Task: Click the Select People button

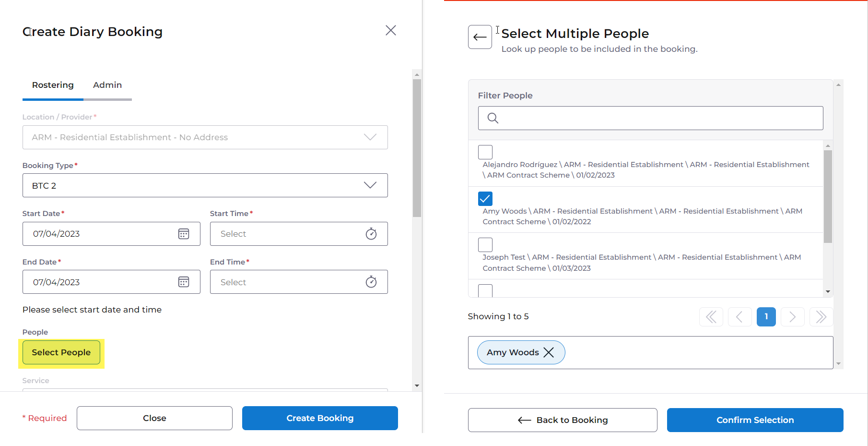Action: 61,352
